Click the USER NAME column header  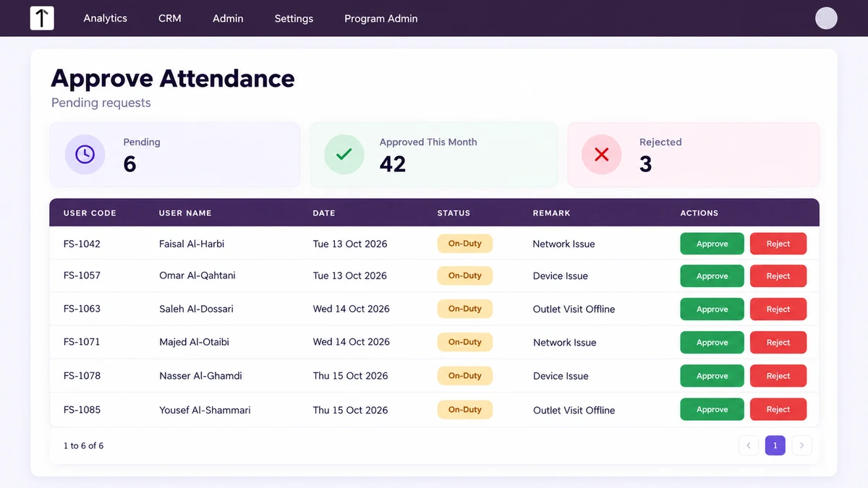[185, 213]
